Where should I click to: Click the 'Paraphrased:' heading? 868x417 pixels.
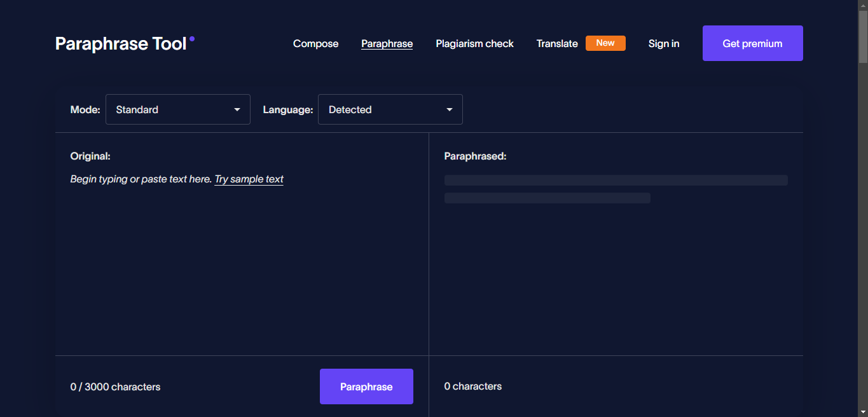point(476,156)
